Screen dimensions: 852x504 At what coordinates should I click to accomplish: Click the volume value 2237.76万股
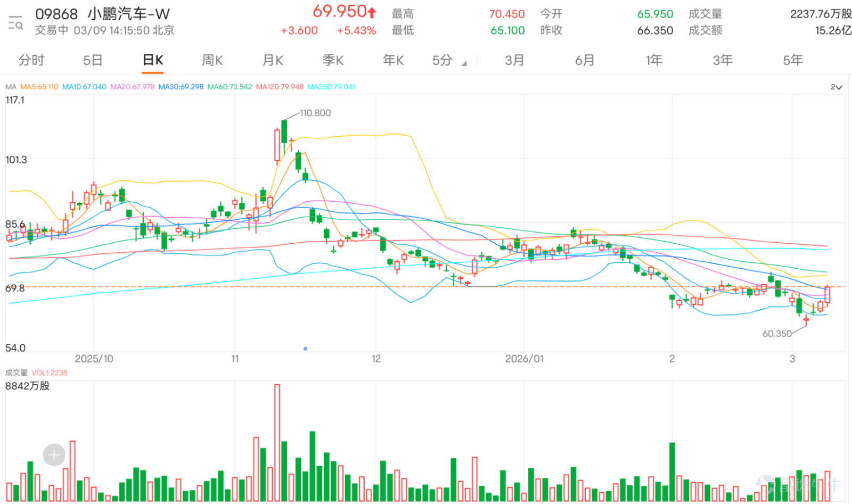click(x=821, y=14)
